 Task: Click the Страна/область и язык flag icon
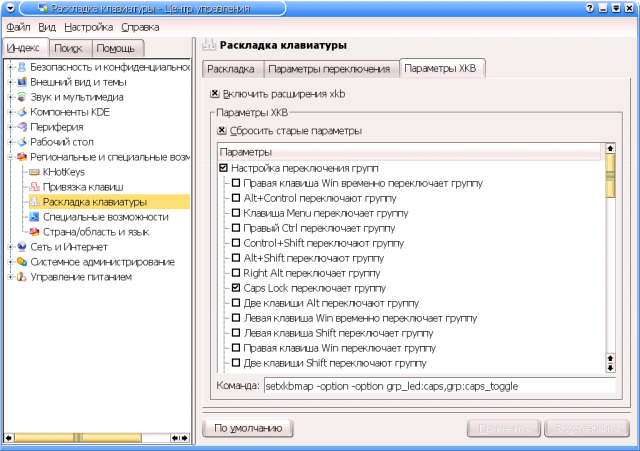tap(34, 232)
